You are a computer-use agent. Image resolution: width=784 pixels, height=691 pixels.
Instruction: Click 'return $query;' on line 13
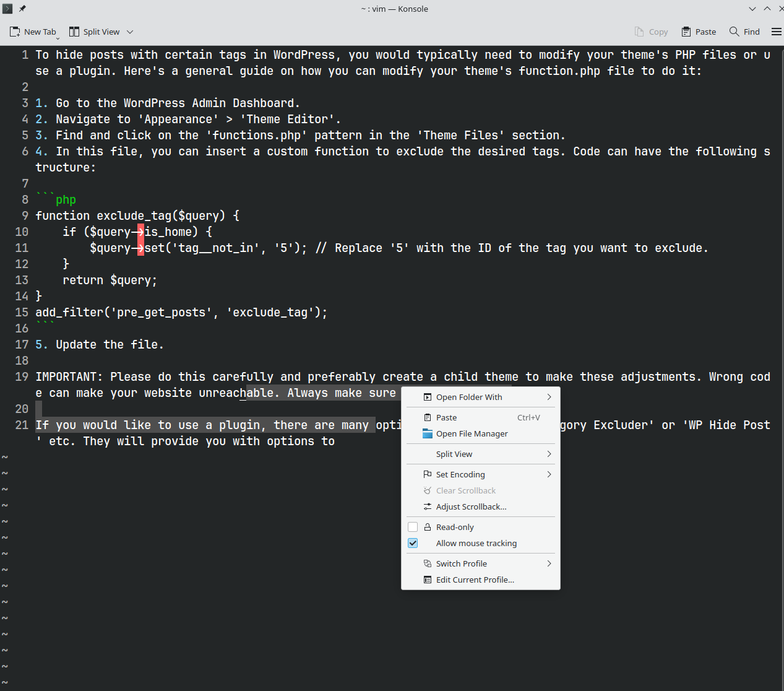coord(110,280)
